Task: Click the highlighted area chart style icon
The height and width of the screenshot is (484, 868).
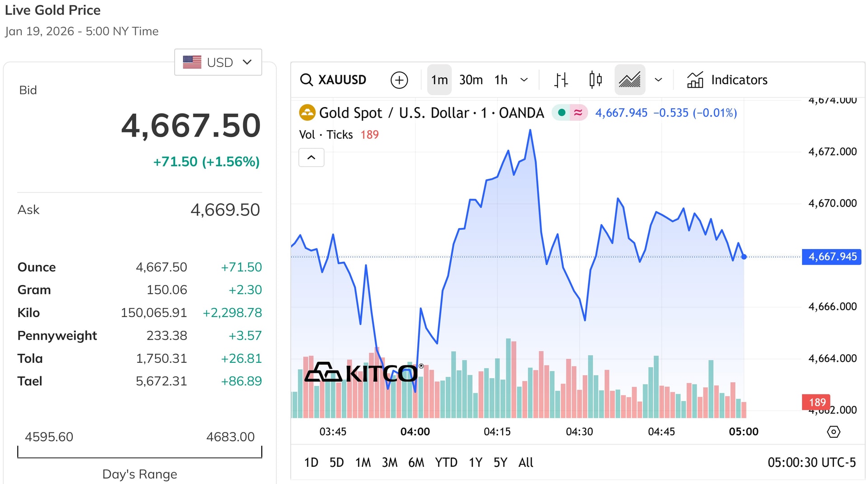Action: tap(630, 80)
